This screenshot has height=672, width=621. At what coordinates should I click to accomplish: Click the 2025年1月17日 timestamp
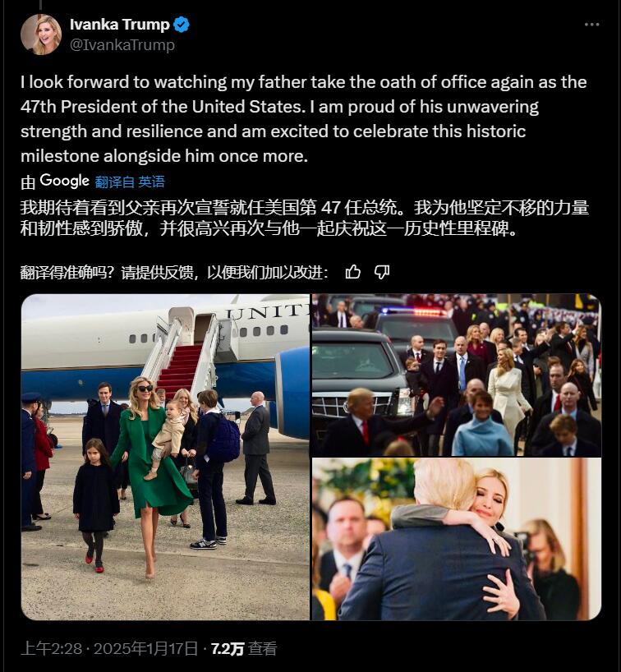pyautogui.click(x=145, y=648)
